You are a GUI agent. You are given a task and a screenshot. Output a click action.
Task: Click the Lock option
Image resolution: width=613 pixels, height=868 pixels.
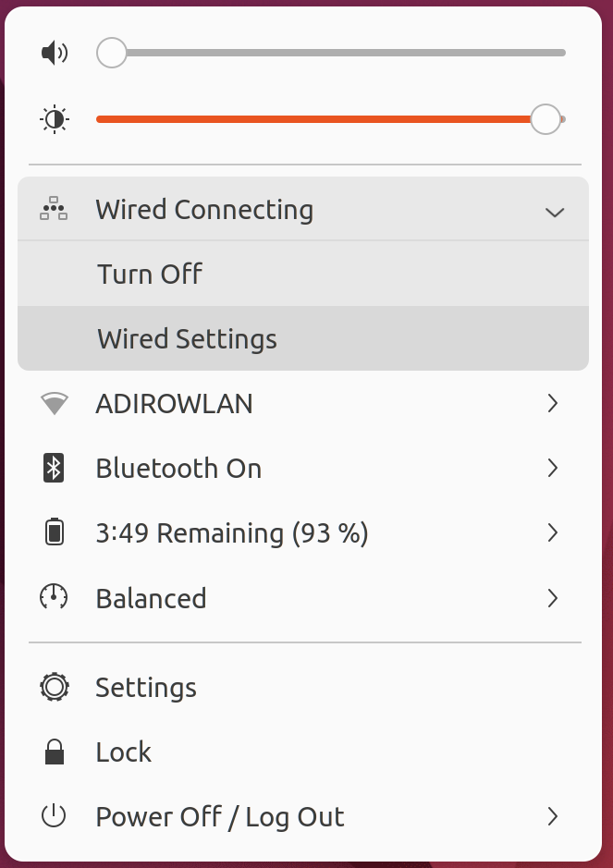[123, 752]
